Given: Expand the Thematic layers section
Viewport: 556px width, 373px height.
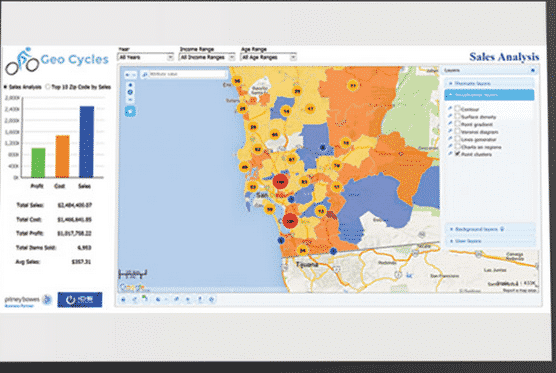Looking at the screenshot, I should pos(489,83).
